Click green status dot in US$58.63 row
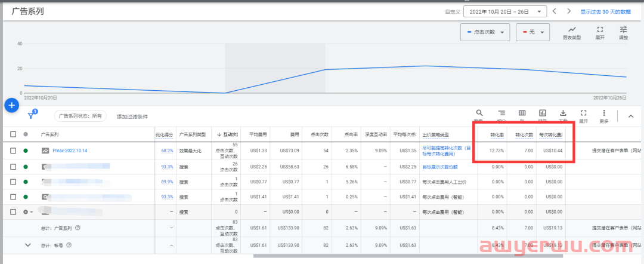 (26, 167)
